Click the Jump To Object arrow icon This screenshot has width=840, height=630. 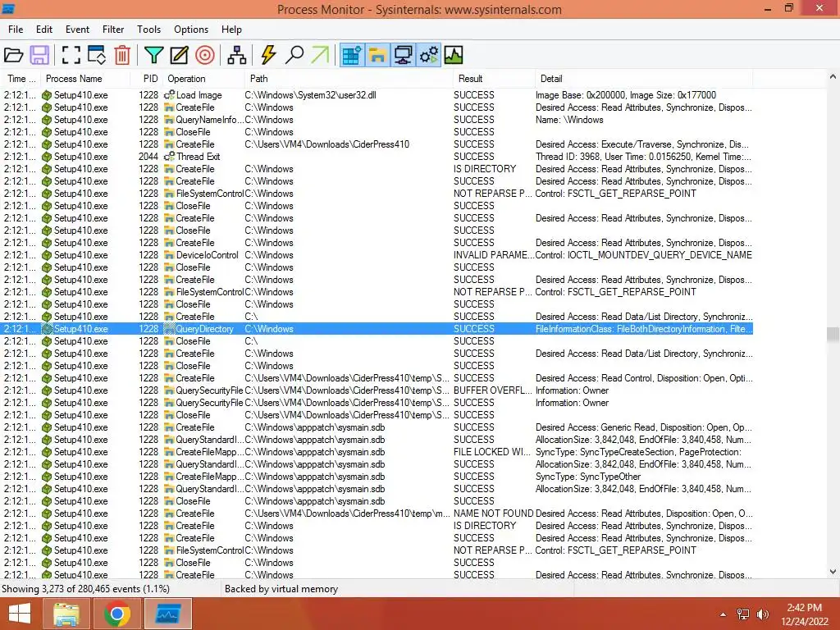321,55
